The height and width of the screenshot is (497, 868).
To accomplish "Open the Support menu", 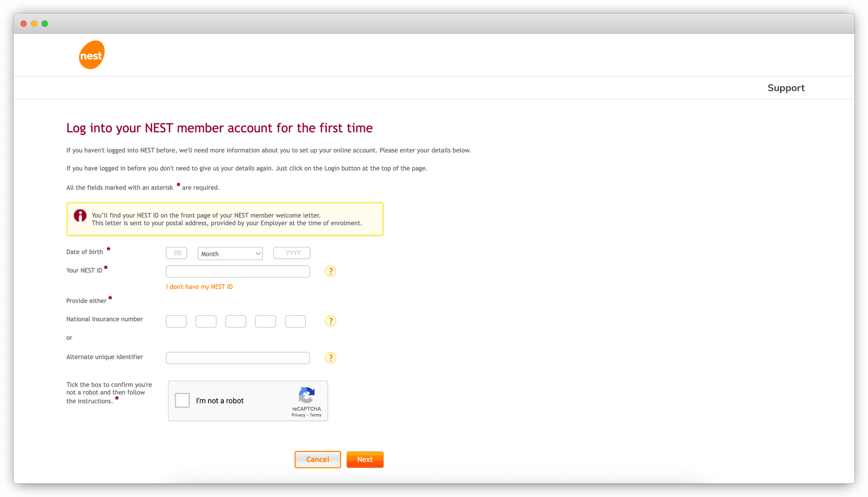I will click(x=786, y=88).
